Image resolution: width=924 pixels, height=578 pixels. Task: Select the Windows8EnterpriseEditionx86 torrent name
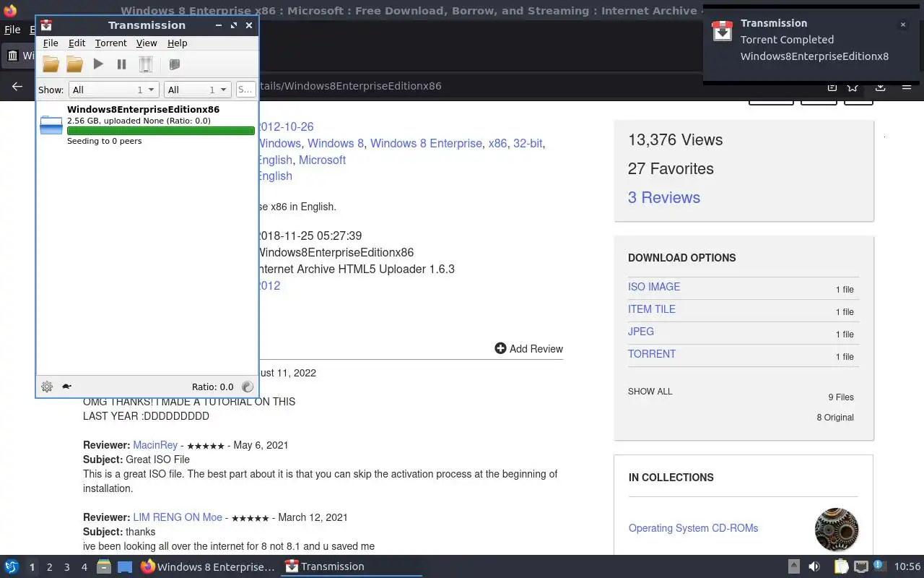pos(143,109)
